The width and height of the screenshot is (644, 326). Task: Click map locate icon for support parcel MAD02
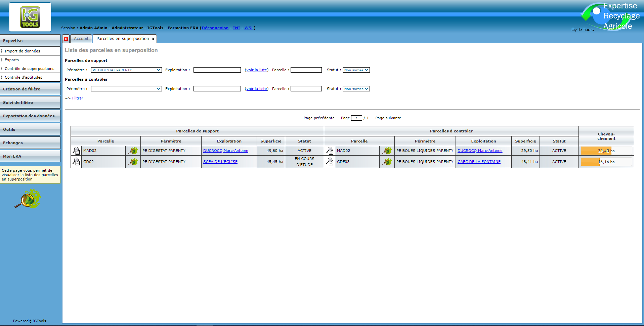[133, 151]
